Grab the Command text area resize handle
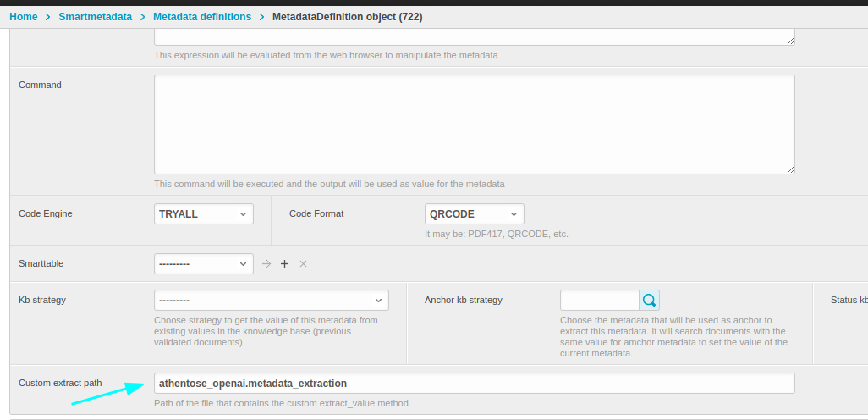The width and height of the screenshot is (868, 420). click(790, 169)
